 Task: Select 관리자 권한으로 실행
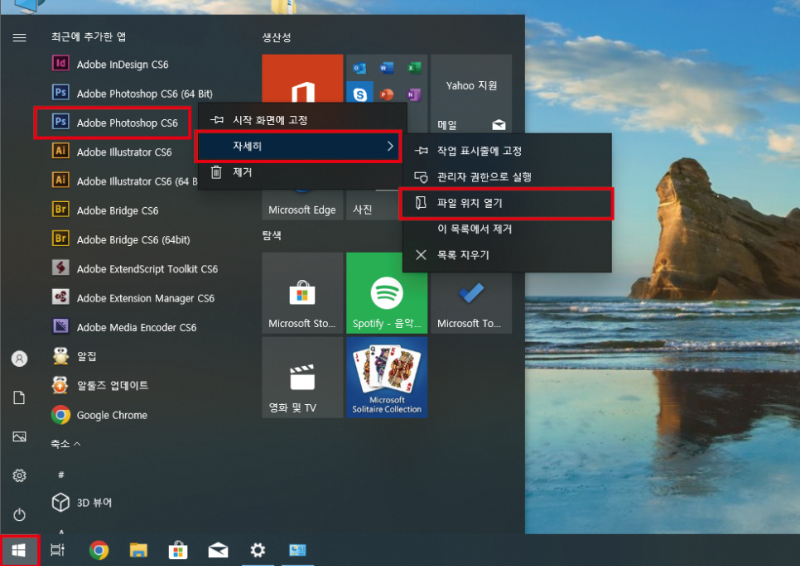507,177
